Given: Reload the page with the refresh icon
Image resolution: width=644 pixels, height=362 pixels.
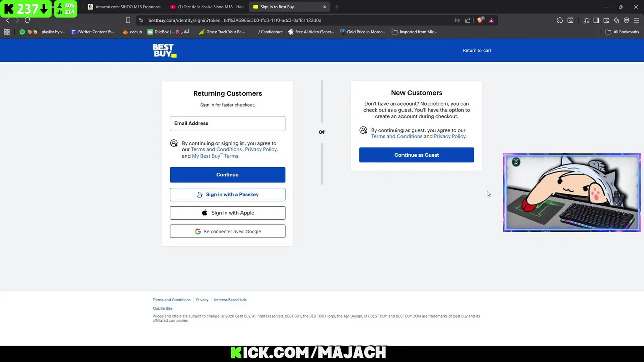Looking at the screenshot, I should coord(27,20).
